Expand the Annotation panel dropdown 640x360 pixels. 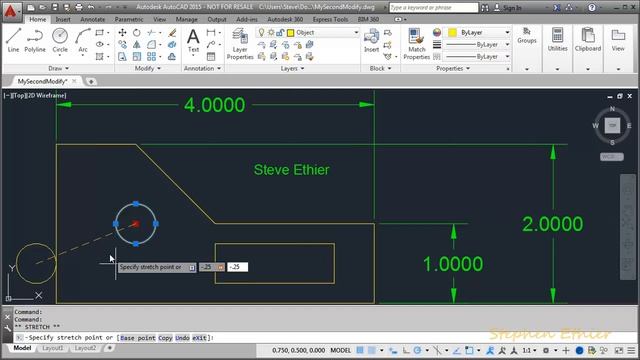tap(202, 69)
